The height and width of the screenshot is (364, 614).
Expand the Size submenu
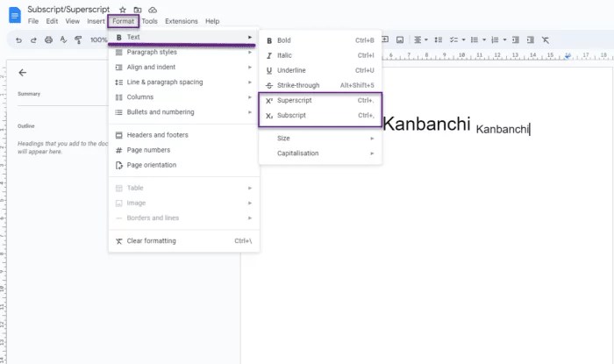tap(320, 139)
